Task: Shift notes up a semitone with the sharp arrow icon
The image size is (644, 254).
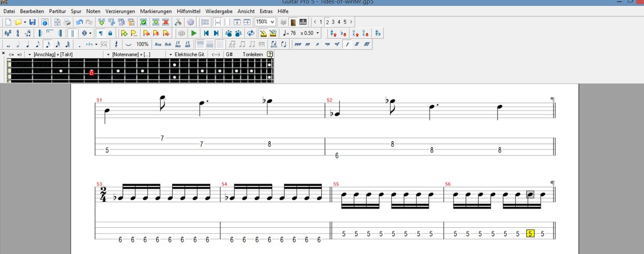Action: (334, 33)
